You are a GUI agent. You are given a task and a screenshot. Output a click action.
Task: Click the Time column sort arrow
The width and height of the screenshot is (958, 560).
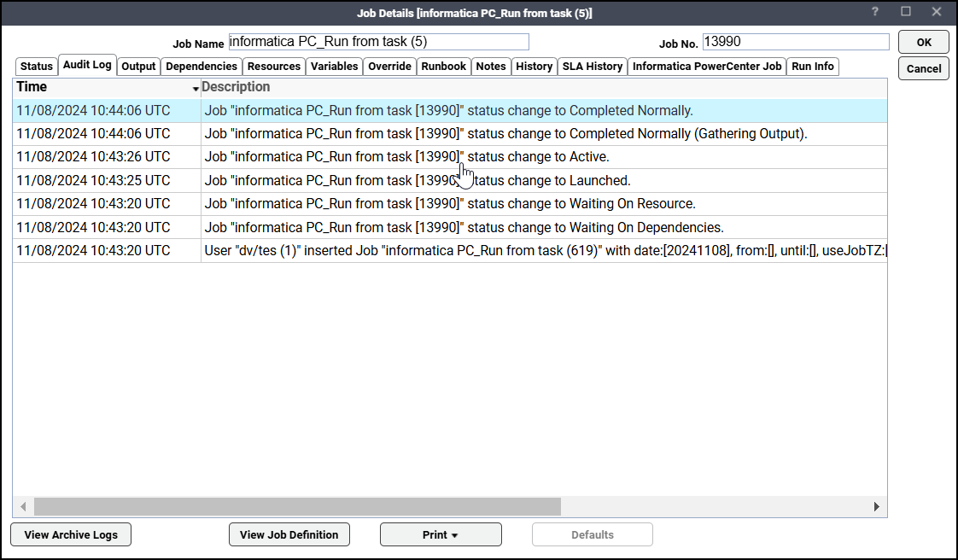(x=196, y=89)
